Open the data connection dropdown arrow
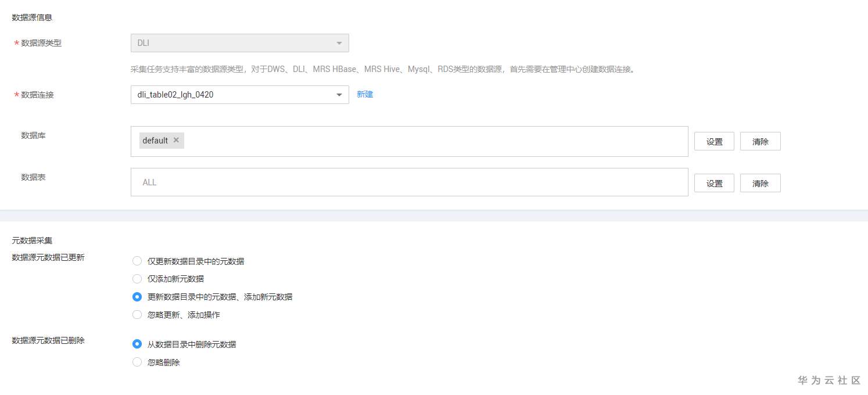868x395 pixels. pos(339,95)
